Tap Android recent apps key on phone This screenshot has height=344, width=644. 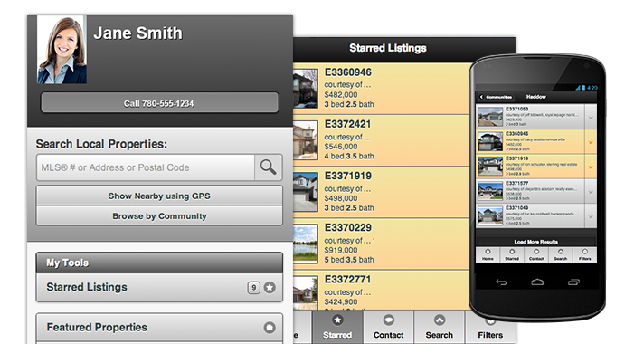pos(573,282)
